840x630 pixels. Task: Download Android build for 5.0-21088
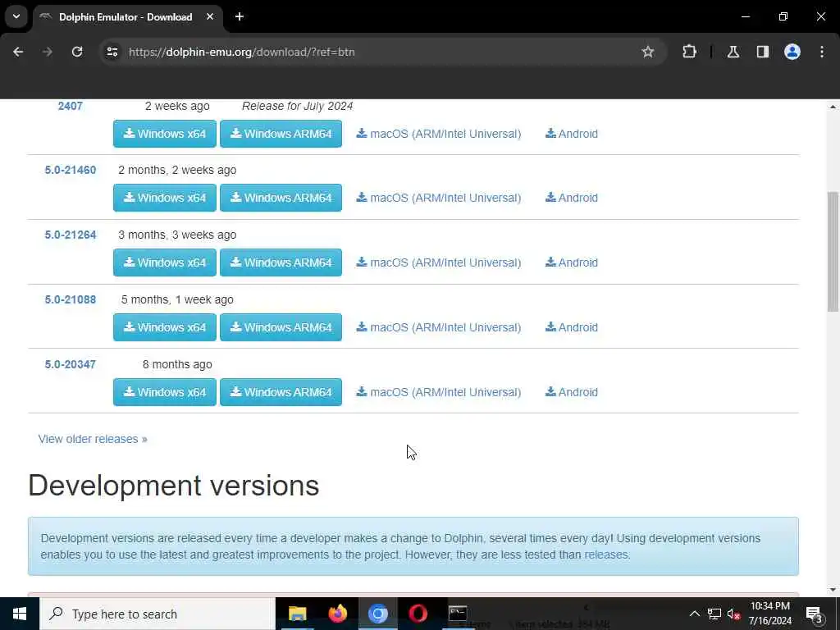(x=572, y=327)
